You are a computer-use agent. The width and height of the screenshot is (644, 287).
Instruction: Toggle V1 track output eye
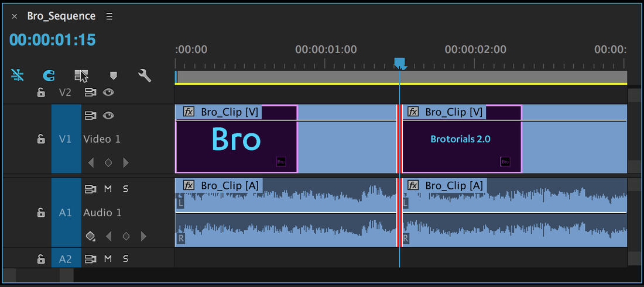pyautogui.click(x=108, y=116)
